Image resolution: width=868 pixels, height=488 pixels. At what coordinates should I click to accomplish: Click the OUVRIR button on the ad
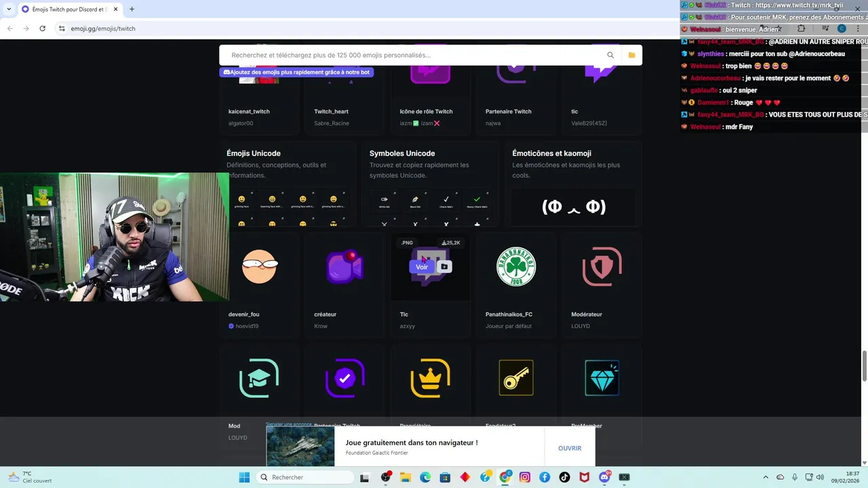(570, 448)
